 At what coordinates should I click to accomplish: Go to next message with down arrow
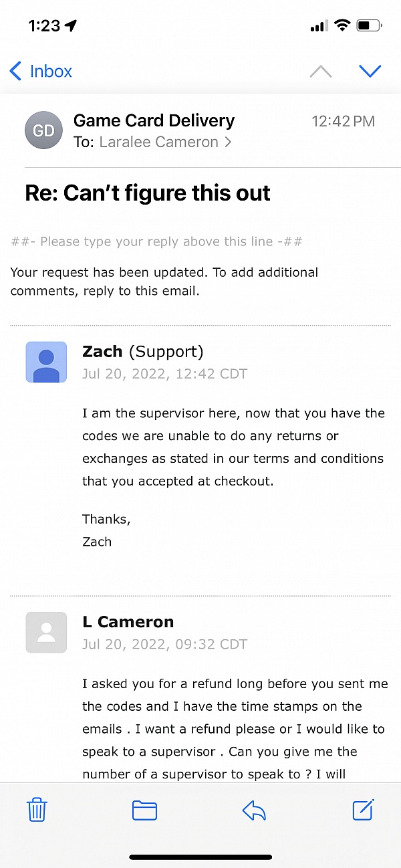pos(370,71)
